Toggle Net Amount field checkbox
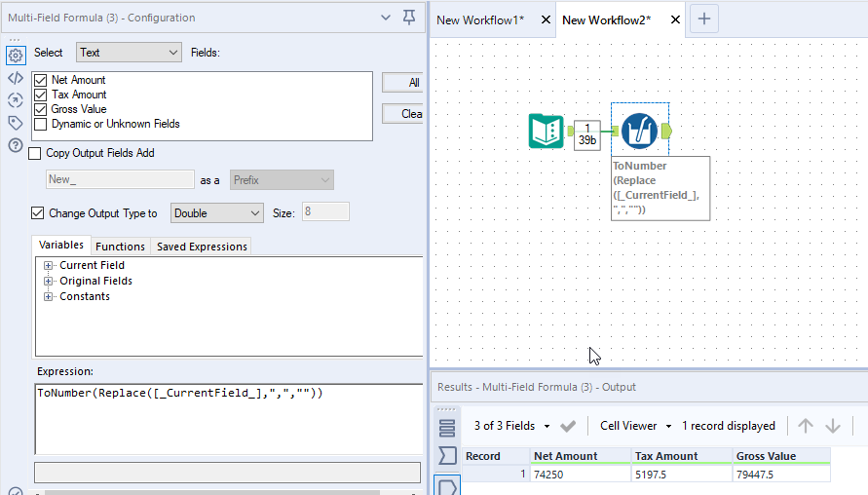Screen dimensions: 868x495 [x=40, y=80]
